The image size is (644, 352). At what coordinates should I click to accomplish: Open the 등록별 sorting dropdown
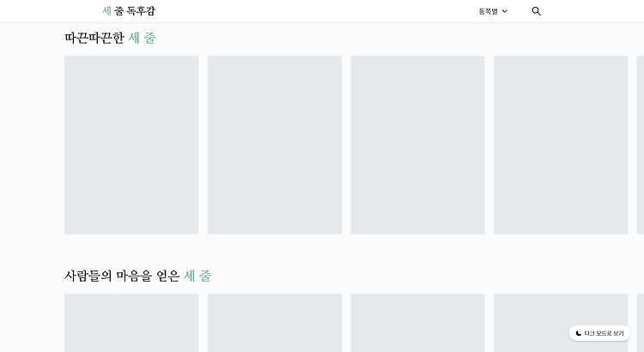click(493, 11)
